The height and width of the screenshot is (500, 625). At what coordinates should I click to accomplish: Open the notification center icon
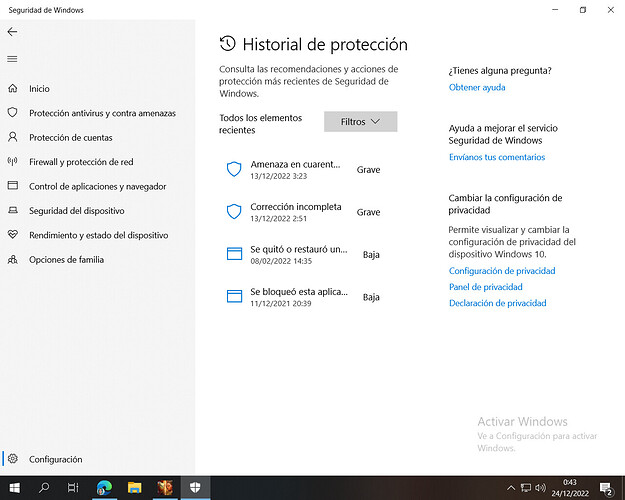click(x=606, y=488)
